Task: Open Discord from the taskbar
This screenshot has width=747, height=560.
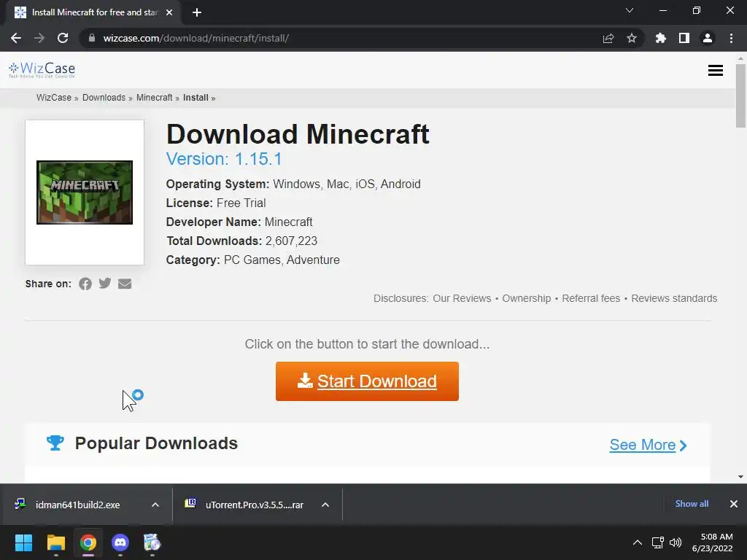Action: click(120, 542)
